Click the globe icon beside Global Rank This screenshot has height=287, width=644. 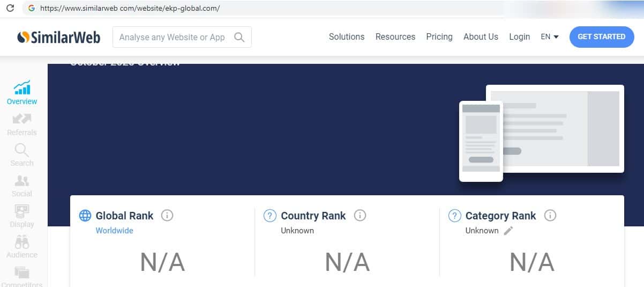click(x=85, y=216)
